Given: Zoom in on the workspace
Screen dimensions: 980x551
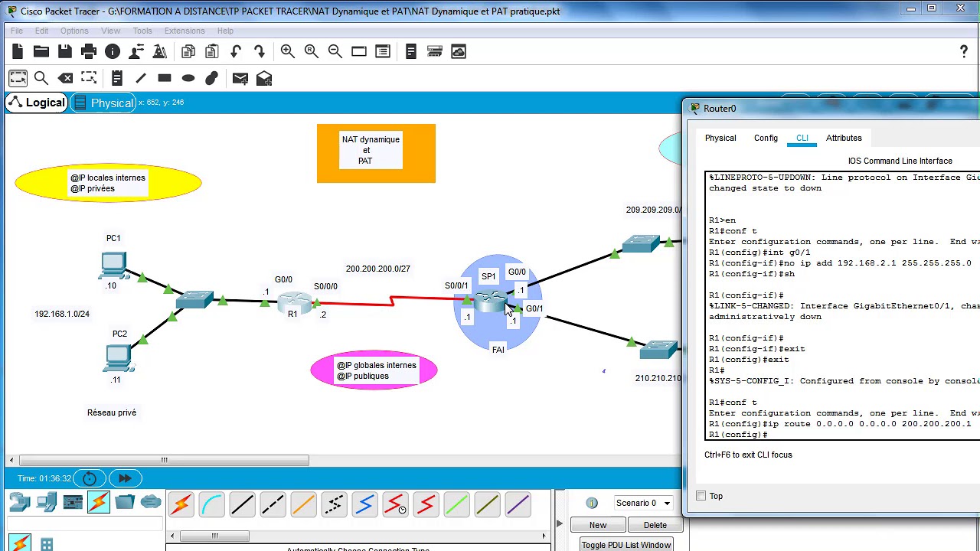Looking at the screenshot, I should click(288, 51).
